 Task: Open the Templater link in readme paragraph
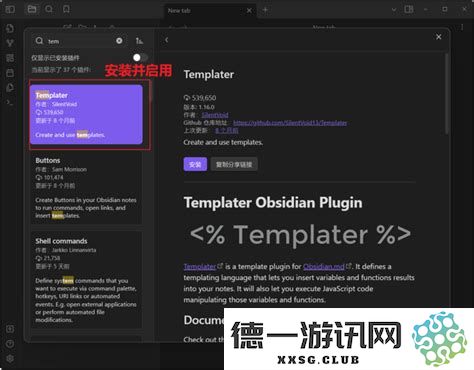pos(200,267)
